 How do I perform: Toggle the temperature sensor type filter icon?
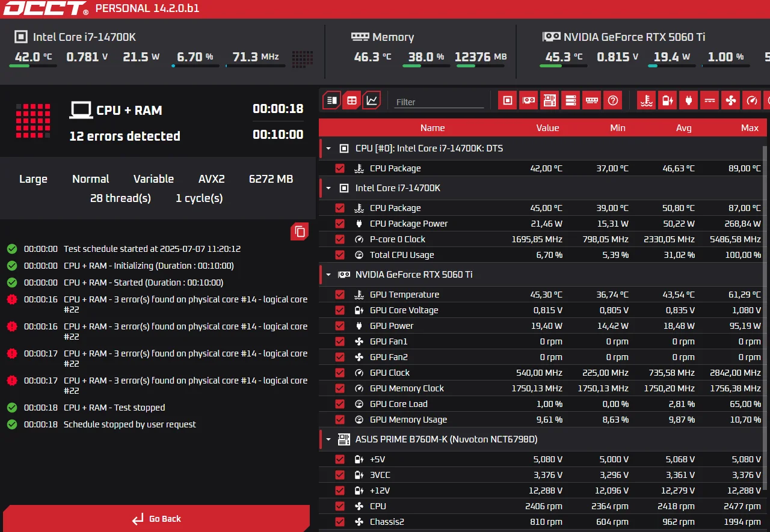click(x=647, y=100)
